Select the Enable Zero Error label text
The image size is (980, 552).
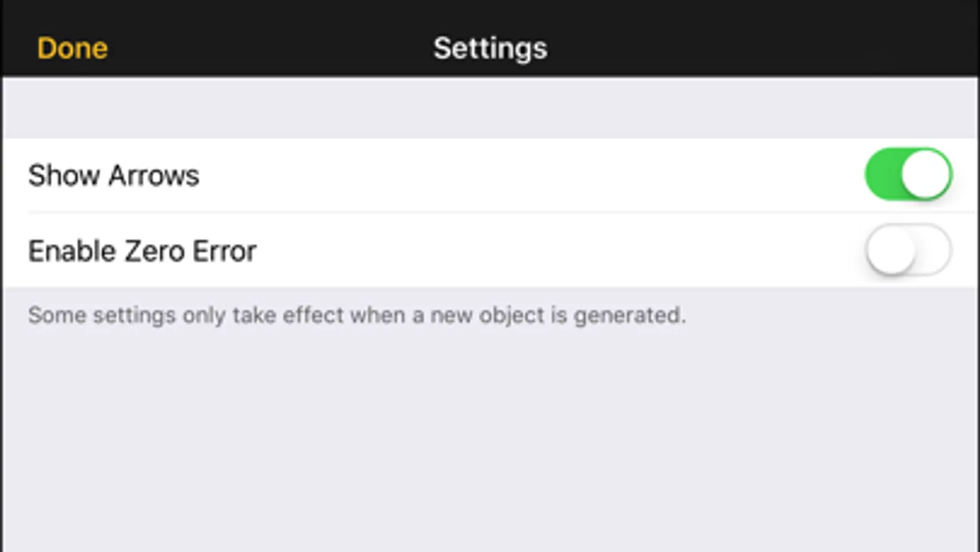(142, 251)
